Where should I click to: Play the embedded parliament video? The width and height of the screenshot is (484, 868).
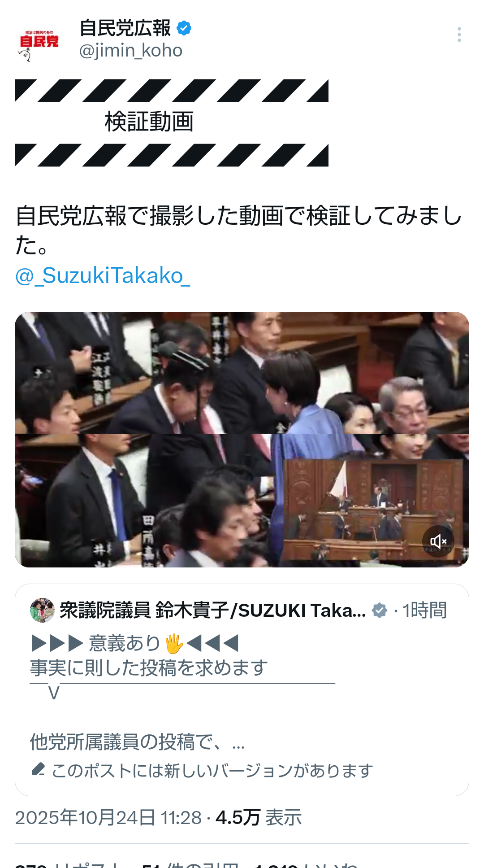point(242,440)
